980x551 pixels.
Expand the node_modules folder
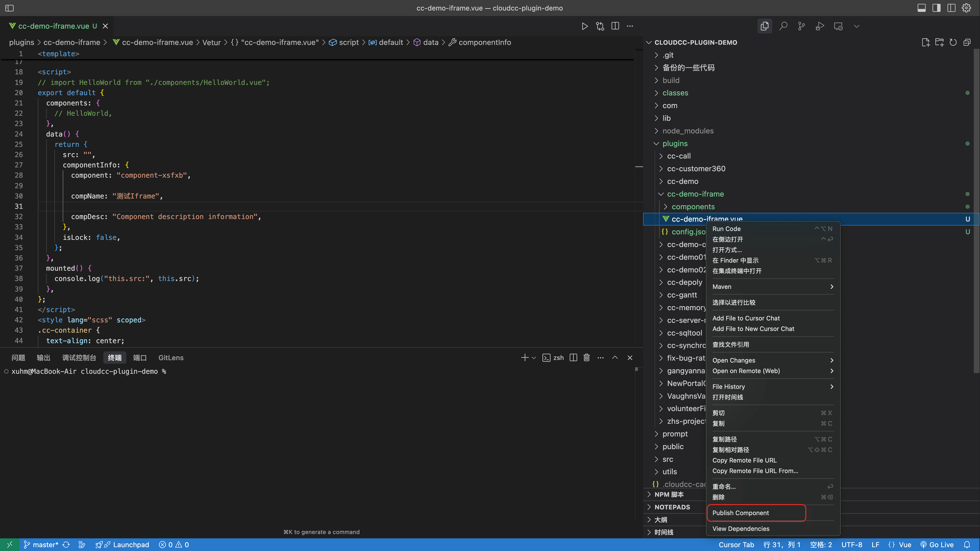(687, 131)
